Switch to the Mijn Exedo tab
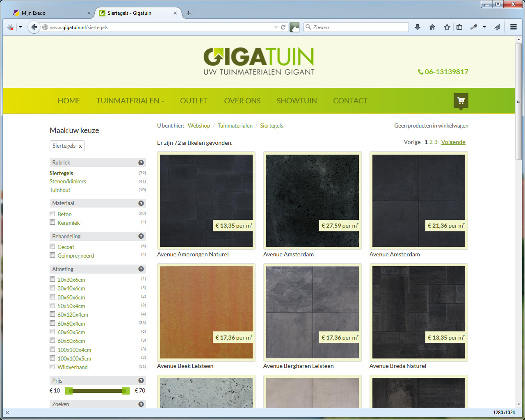Viewport: 525px width, 420px height. coord(51,13)
